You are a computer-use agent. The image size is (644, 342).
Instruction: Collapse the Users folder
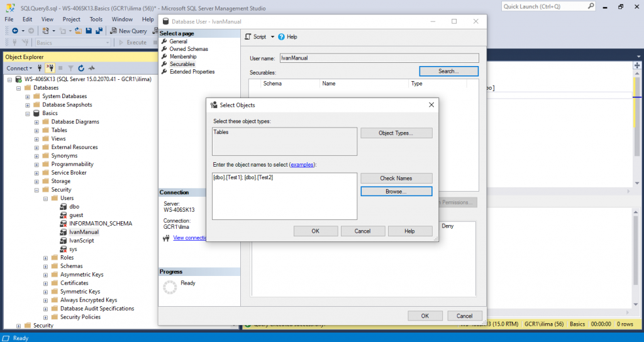coord(45,198)
